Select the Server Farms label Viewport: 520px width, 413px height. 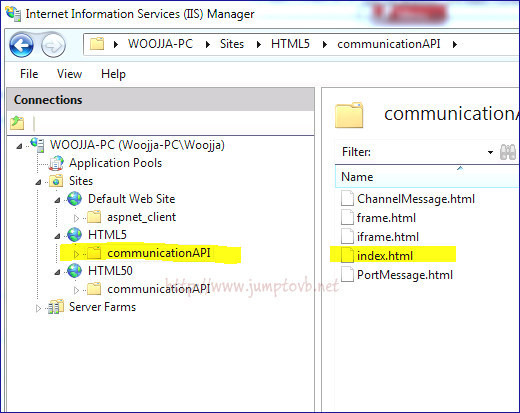pos(102,307)
